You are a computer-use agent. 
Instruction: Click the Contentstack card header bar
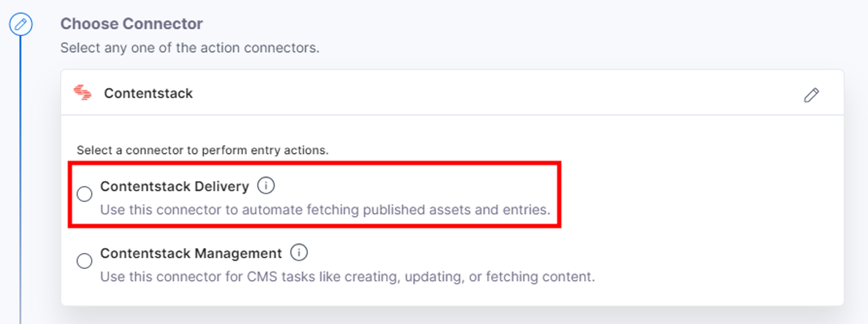coord(452,93)
